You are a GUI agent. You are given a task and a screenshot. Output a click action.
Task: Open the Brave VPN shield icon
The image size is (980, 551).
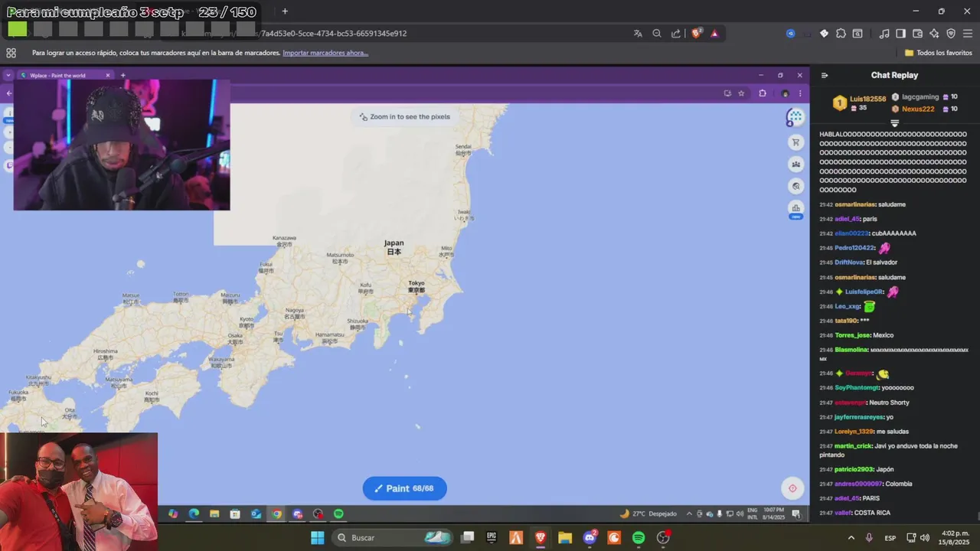pos(951,34)
